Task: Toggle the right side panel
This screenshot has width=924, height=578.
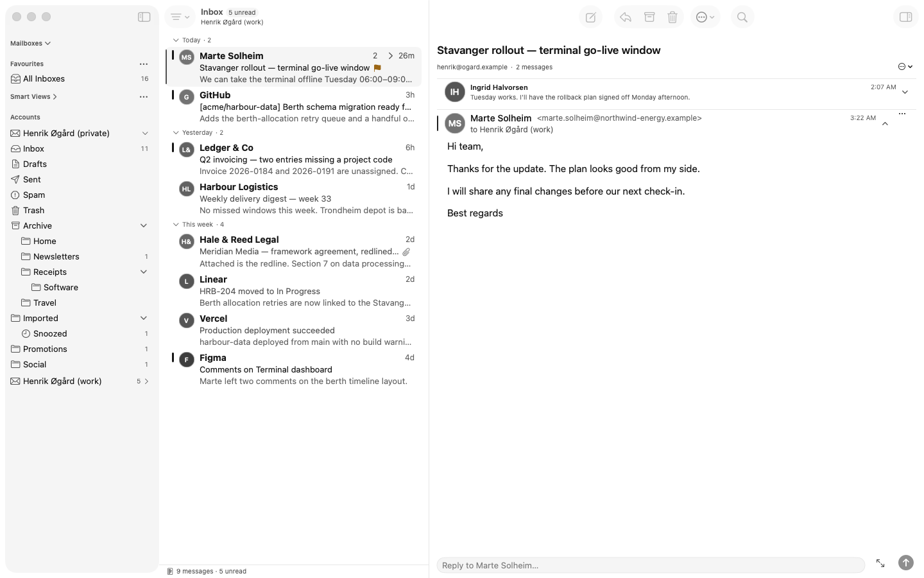Action: point(906,17)
